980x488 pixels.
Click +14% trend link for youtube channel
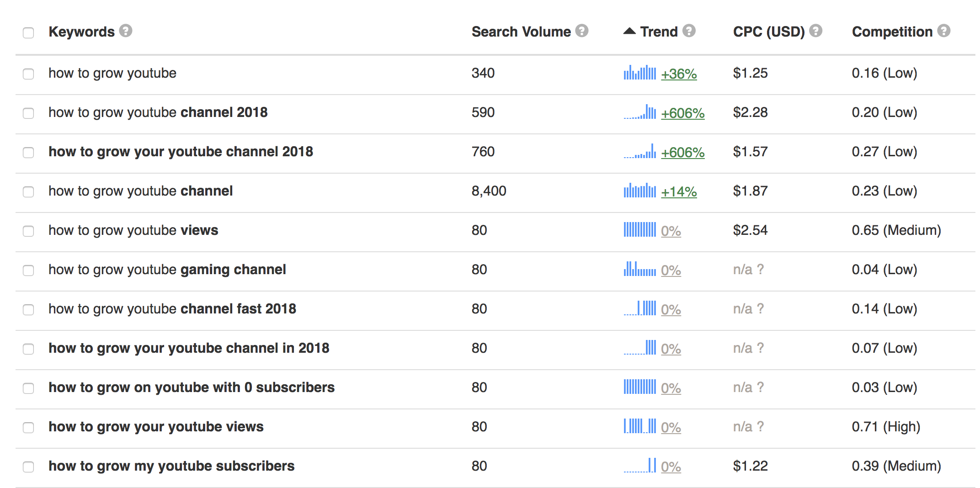tap(679, 192)
